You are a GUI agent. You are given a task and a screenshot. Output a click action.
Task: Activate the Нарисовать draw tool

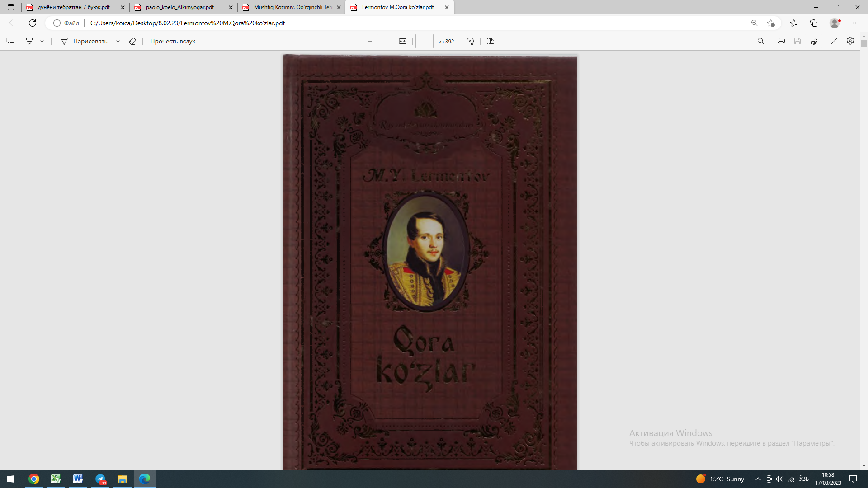pos(84,41)
